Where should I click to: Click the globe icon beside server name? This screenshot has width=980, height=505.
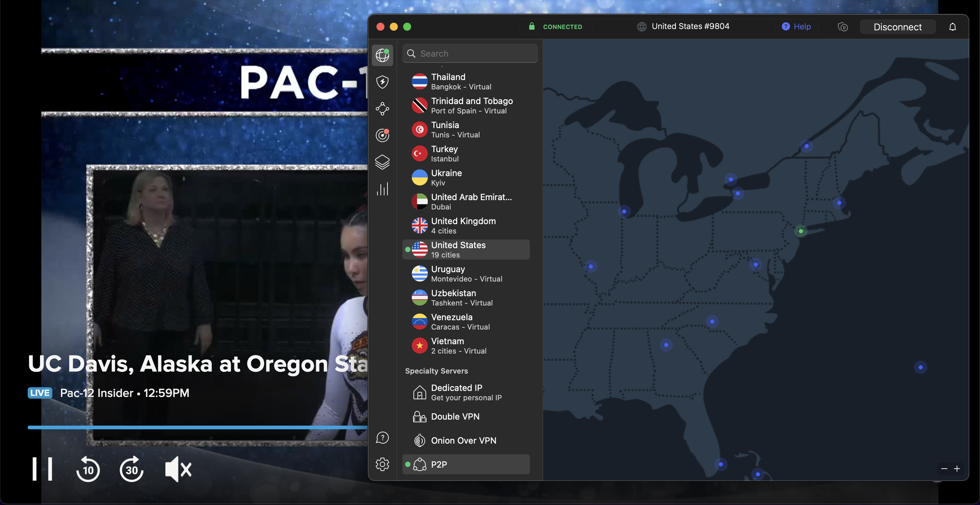(x=642, y=26)
